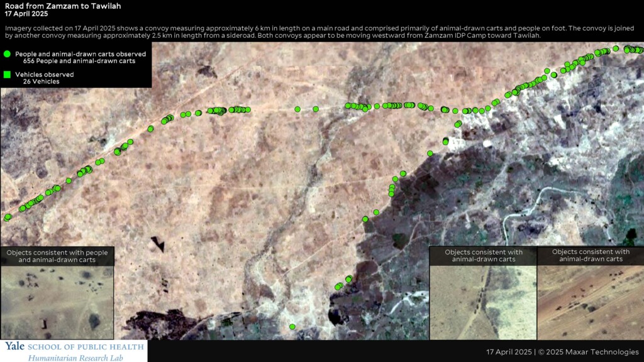Viewport: 644px width, 362px height.
Task: Click the 'Vehicles observed' legend label
Action: coord(45,75)
